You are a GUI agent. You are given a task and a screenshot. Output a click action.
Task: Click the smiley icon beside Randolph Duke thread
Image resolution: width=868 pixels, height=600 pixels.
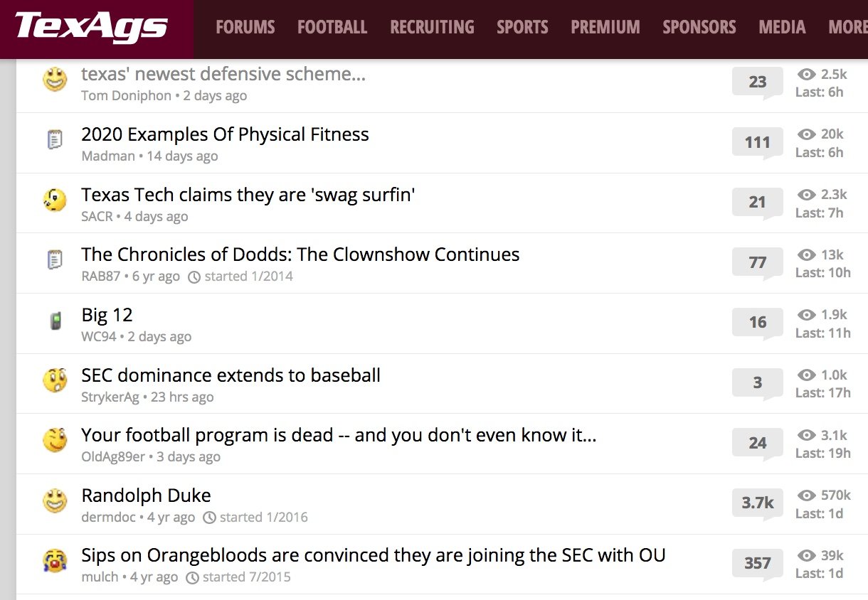click(55, 501)
